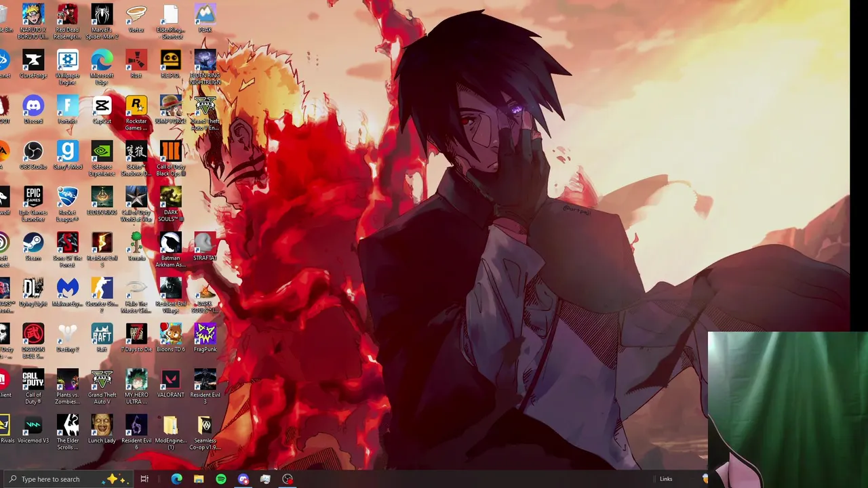Open the R.E.P.O. game icon
Image resolution: width=868 pixels, height=488 pixels.
point(170,64)
